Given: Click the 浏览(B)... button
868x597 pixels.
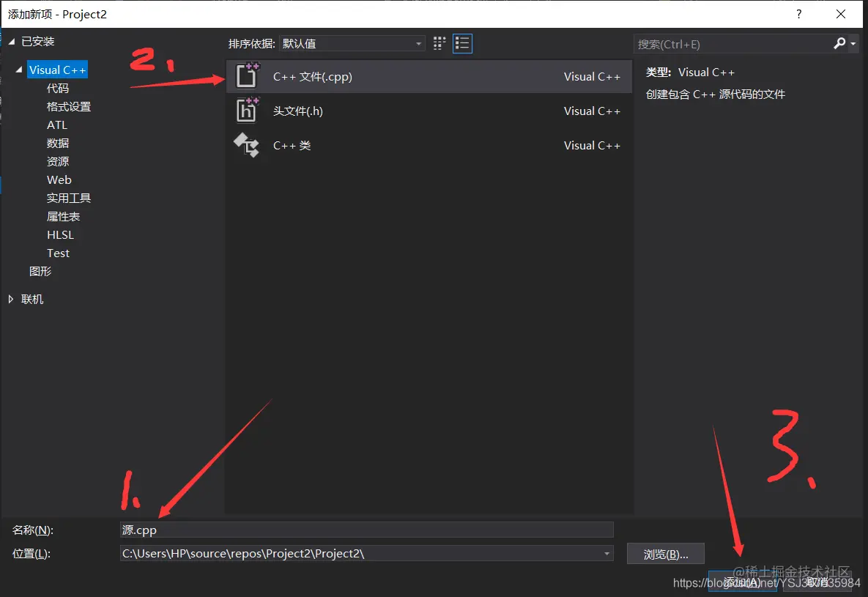Looking at the screenshot, I should click(x=665, y=554).
